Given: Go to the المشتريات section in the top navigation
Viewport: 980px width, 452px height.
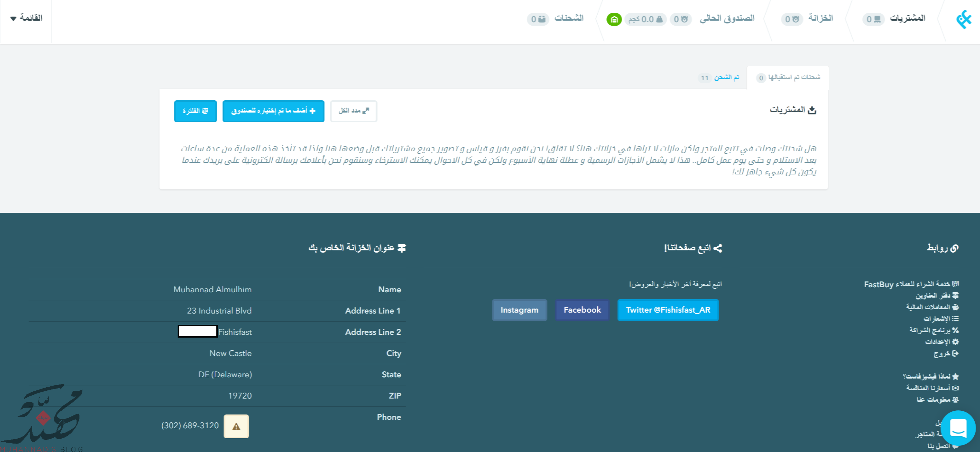Looking at the screenshot, I should (x=907, y=18).
